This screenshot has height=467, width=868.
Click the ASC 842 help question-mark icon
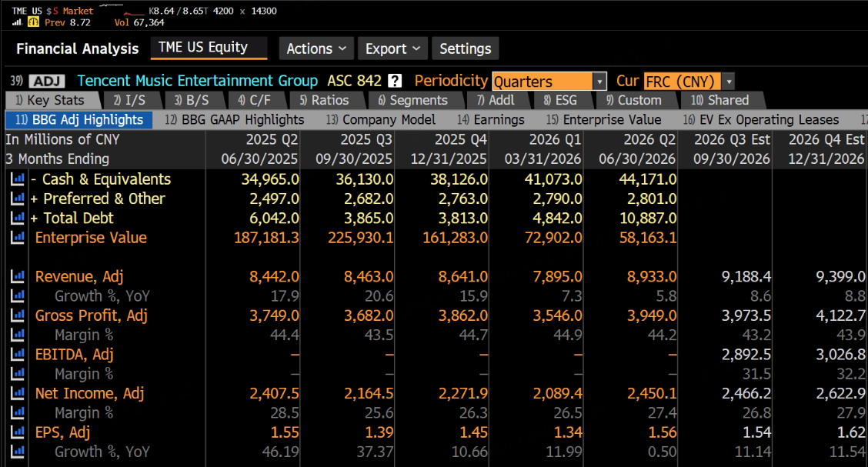tap(395, 81)
